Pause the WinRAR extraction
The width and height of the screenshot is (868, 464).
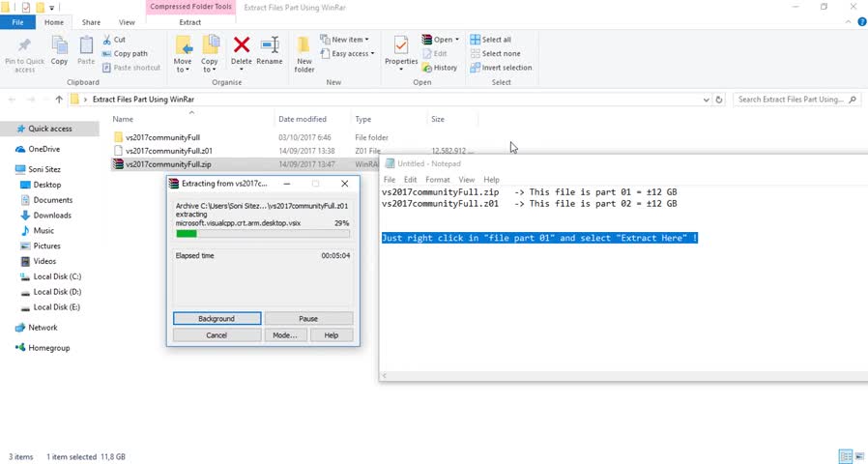(308, 318)
